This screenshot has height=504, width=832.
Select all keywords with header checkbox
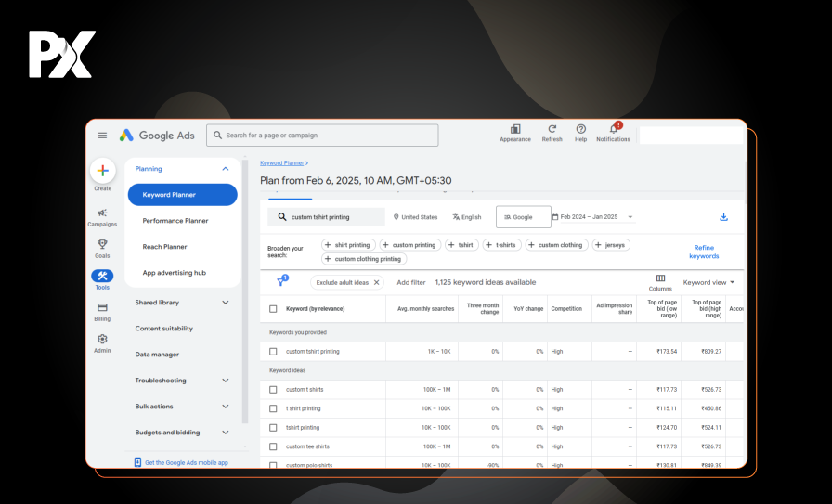pyautogui.click(x=273, y=309)
